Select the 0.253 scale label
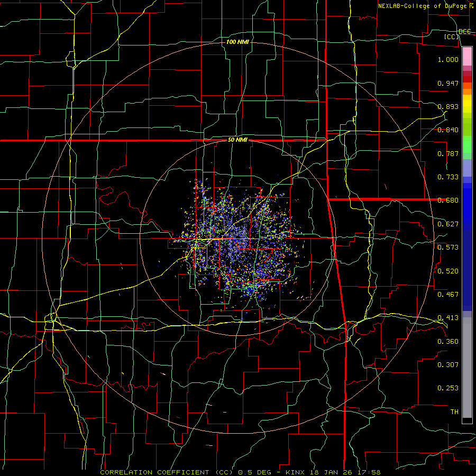 click(448, 388)
